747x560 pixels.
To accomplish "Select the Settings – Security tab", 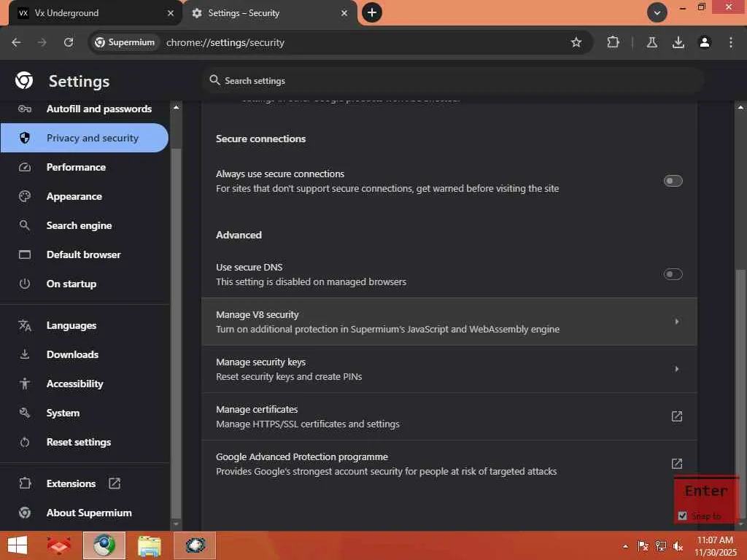I will [270, 13].
